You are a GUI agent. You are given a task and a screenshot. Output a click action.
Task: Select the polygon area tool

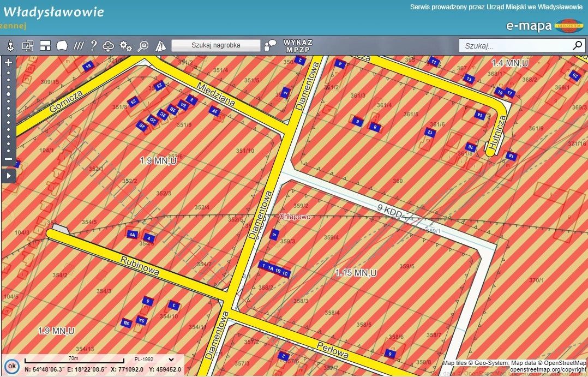[62, 46]
